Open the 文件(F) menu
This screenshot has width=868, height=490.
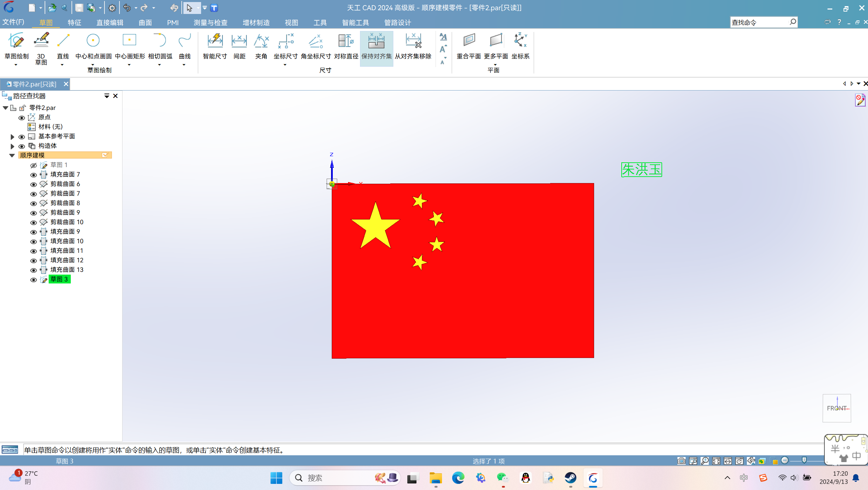pos(14,22)
